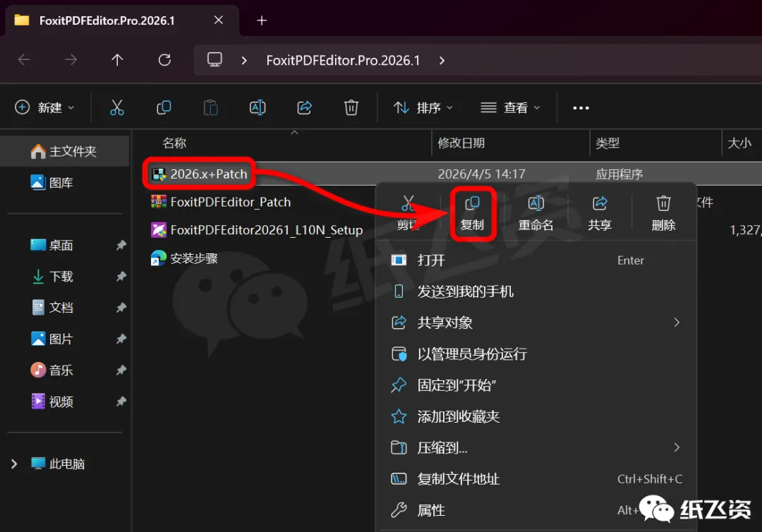Image resolution: width=762 pixels, height=532 pixels.
Task: Open the 新建 (New) dropdown
Action: pyautogui.click(x=44, y=107)
